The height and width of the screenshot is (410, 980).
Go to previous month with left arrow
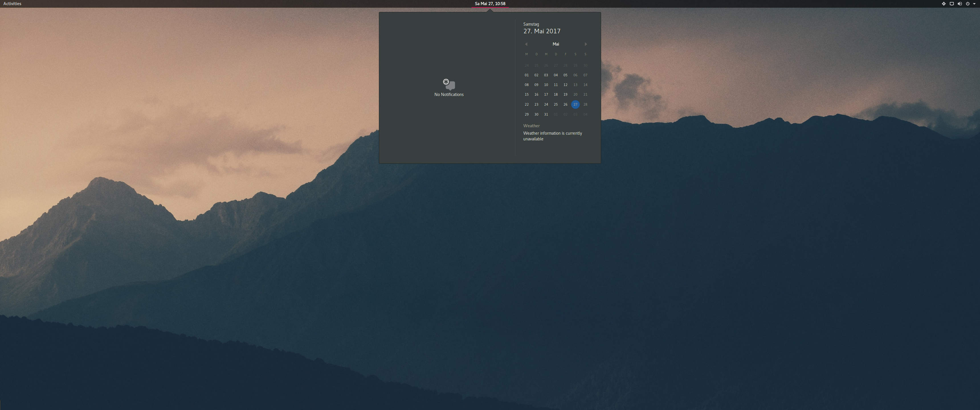pyautogui.click(x=526, y=44)
